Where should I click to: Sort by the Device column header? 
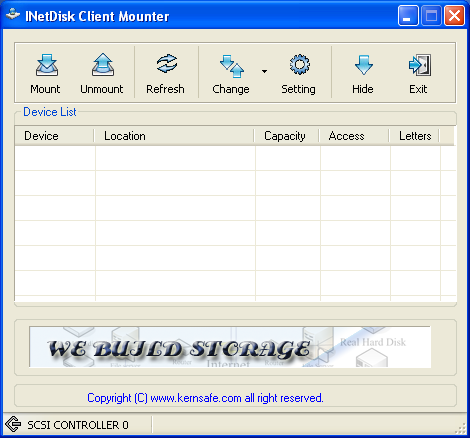(x=55, y=136)
